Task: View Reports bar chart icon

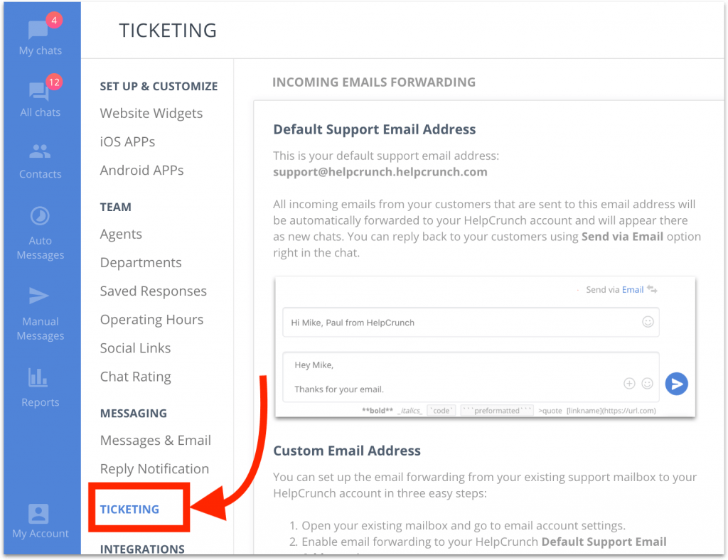Action: pyautogui.click(x=38, y=377)
